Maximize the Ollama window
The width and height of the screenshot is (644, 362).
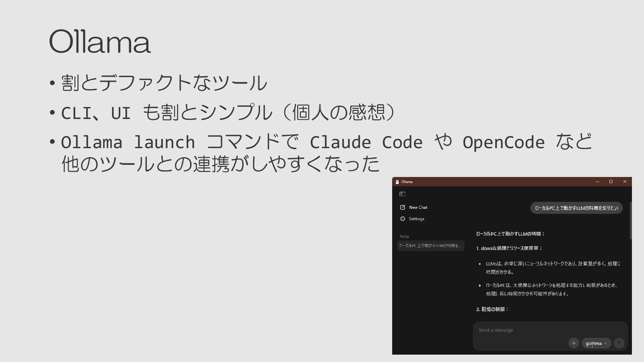point(611,182)
